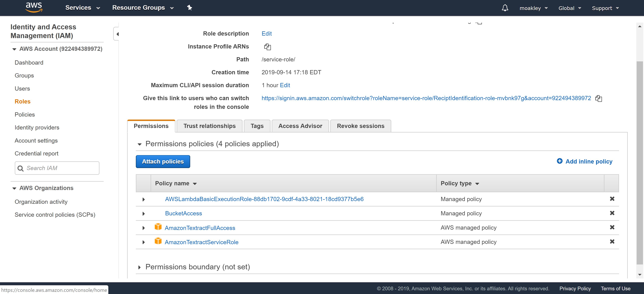This screenshot has width=644, height=294.
Task: Expand the Permissions boundary section
Action: (x=140, y=267)
